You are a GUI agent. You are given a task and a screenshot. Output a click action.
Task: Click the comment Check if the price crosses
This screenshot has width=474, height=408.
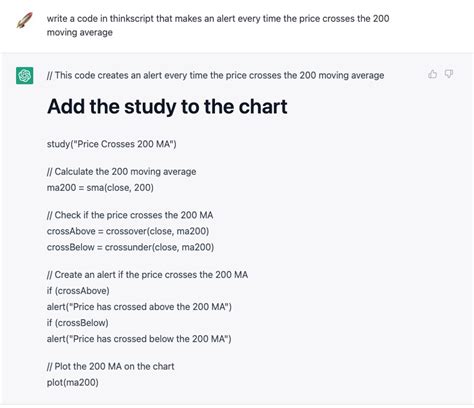(x=130, y=215)
